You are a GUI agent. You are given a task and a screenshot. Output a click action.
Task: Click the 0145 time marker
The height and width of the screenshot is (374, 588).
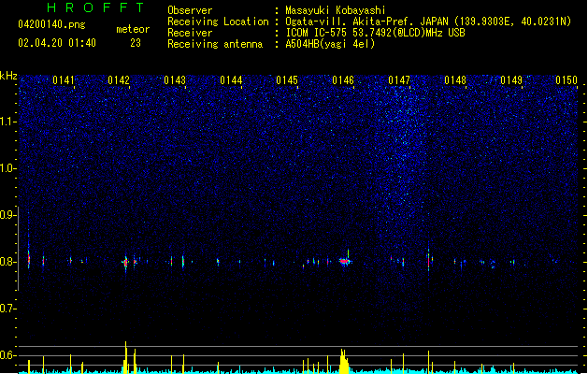[x=287, y=80]
